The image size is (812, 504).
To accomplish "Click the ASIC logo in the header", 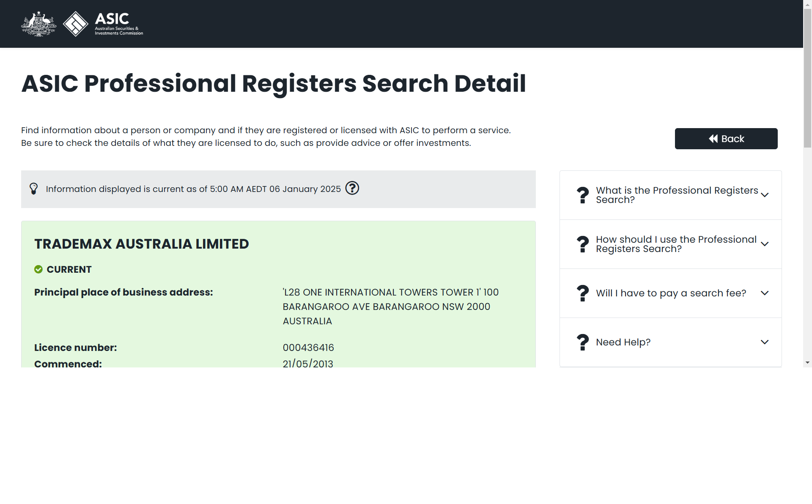I will coord(103,24).
